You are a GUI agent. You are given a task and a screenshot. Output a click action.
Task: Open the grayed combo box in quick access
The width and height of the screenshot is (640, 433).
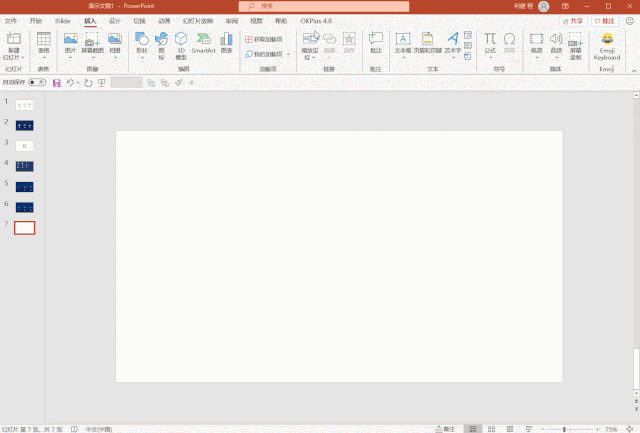tap(127, 83)
